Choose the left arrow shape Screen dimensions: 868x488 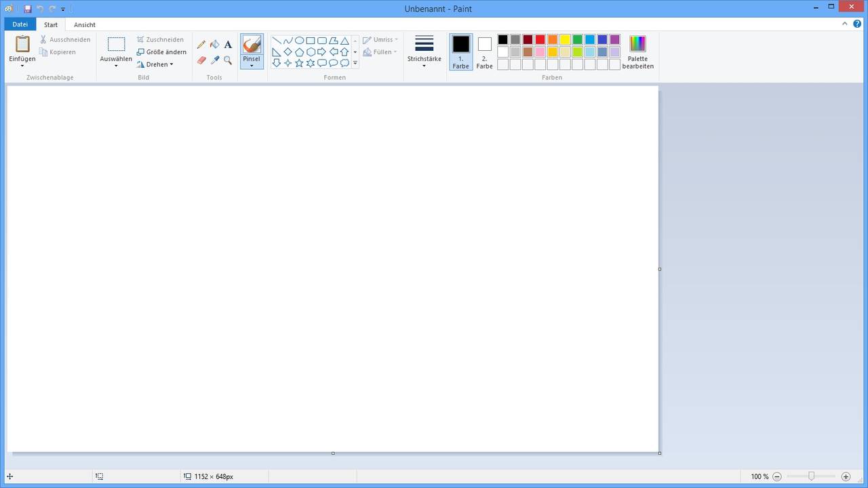click(334, 52)
